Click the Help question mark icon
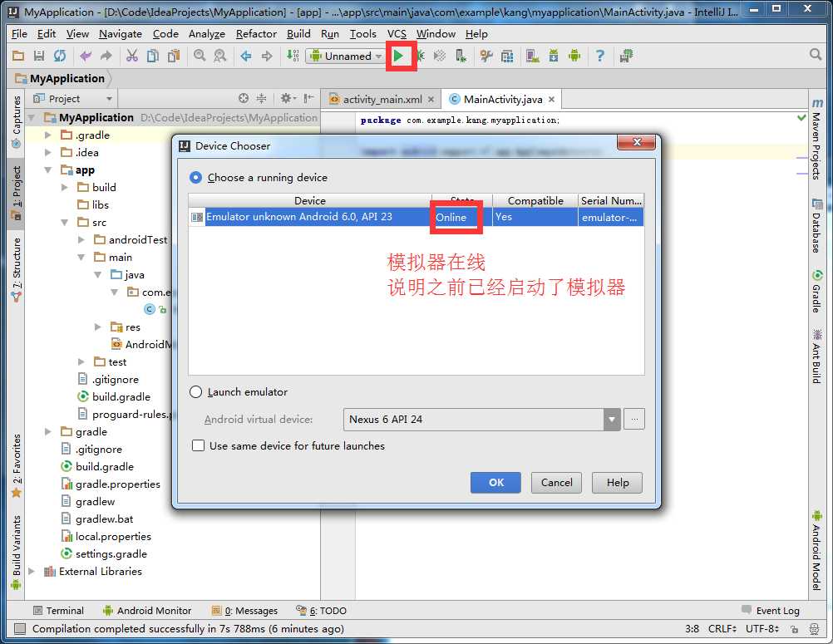 [x=599, y=56]
